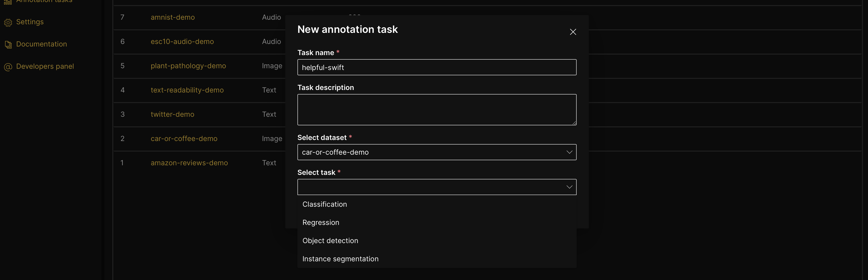
Task: Open the text-readability-demo dataset link
Action: coord(187,90)
